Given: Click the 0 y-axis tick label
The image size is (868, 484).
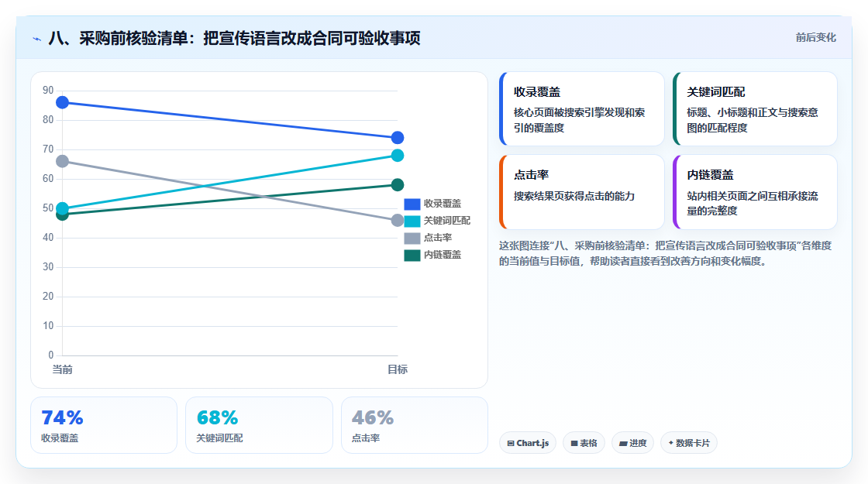Looking at the screenshot, I should point(51,355).
